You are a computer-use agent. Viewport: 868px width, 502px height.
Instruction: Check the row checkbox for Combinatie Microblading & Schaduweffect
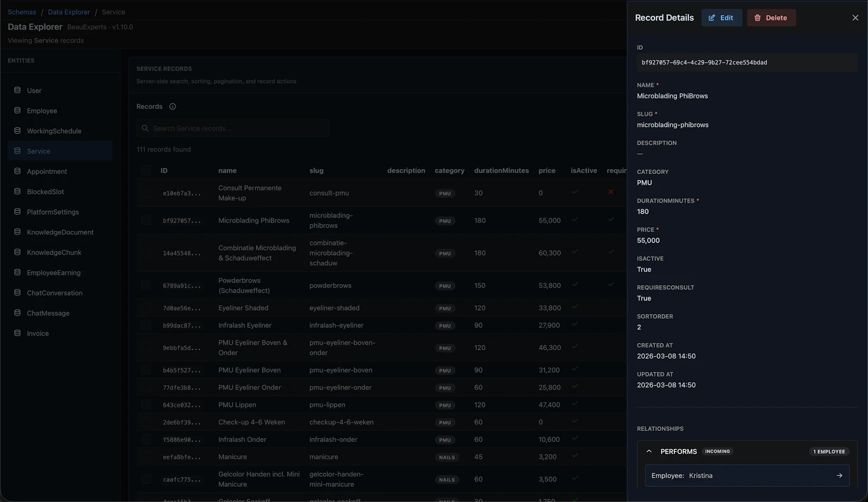point(146,253)
